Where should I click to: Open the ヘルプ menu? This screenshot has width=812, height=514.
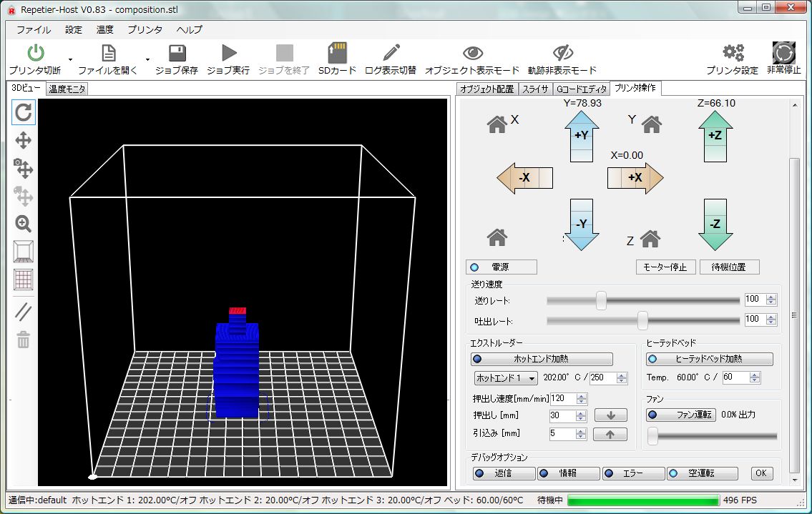click(190, 29)
